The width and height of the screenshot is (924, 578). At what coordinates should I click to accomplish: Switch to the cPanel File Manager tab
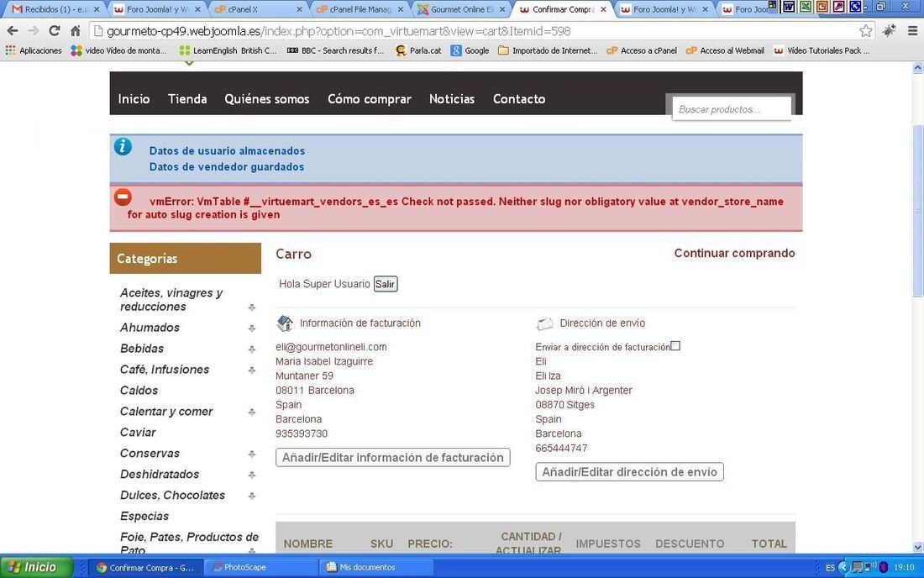(360, 9)
